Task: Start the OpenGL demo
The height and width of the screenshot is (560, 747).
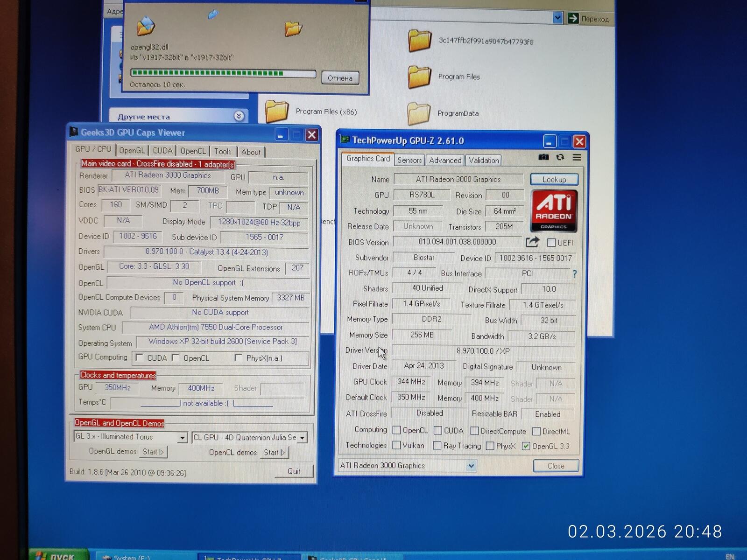Action: coord(153,452)
